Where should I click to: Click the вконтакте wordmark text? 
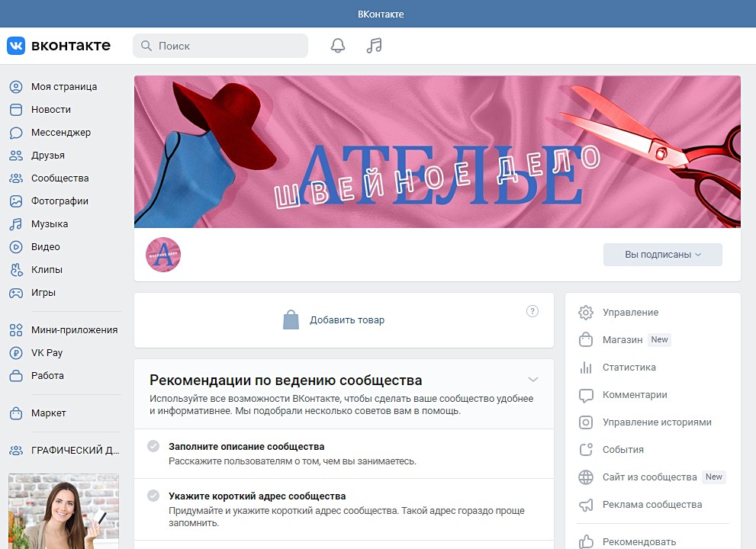point(71,45)
